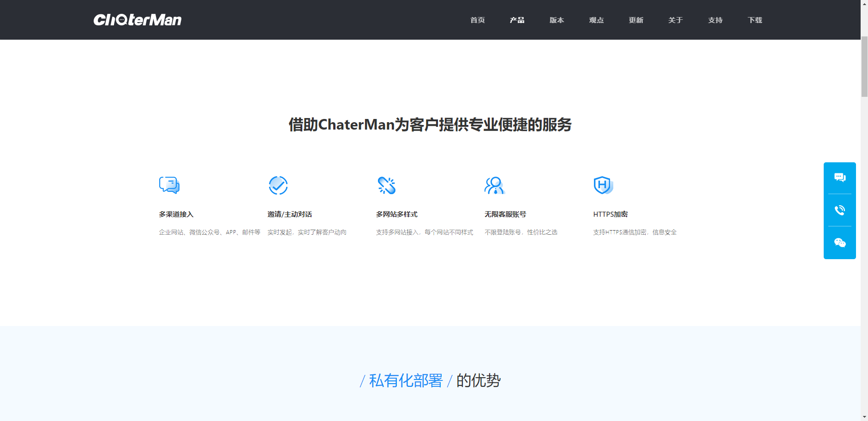
Task: Click description 实时发起，实时了解客户动向
Action: [x=307, y=232]
